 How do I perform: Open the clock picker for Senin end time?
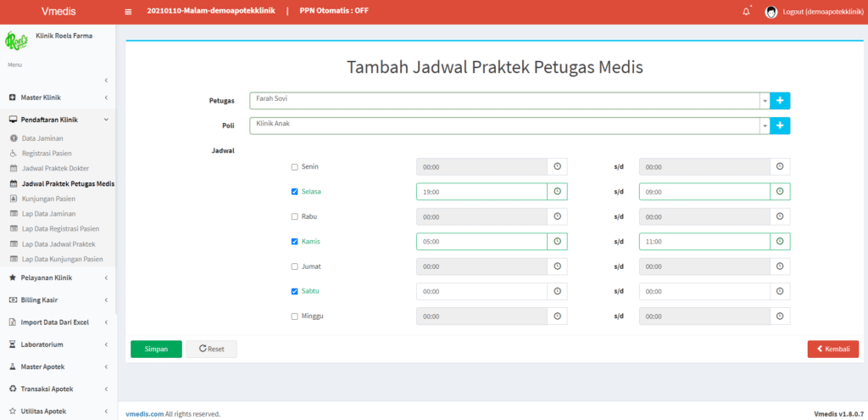tap(780, 167)
